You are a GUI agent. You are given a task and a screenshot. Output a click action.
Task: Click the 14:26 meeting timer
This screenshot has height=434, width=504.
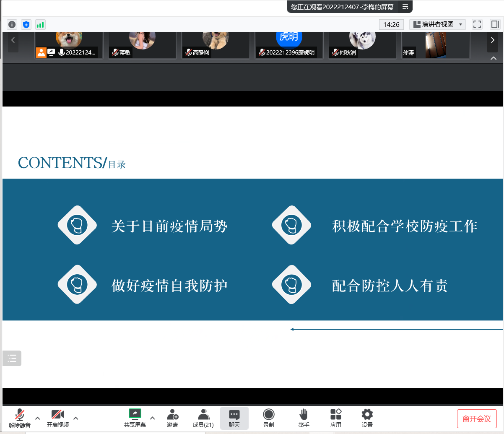(391, 24)
